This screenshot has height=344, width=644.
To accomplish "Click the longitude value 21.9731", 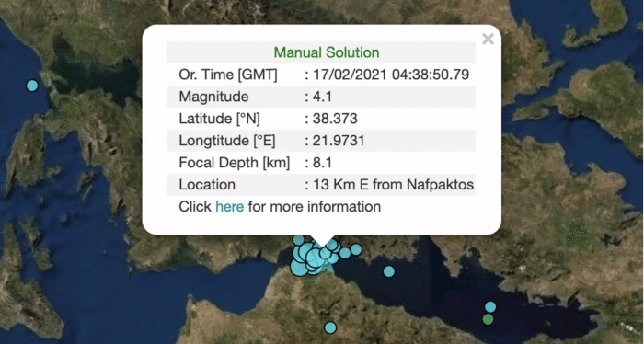I will (x=339, y=141).
